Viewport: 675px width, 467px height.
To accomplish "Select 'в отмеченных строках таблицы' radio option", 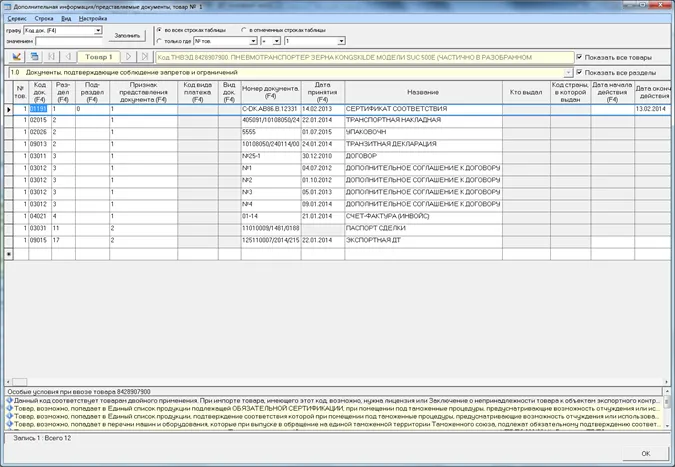I will click(x=244, y=30).
